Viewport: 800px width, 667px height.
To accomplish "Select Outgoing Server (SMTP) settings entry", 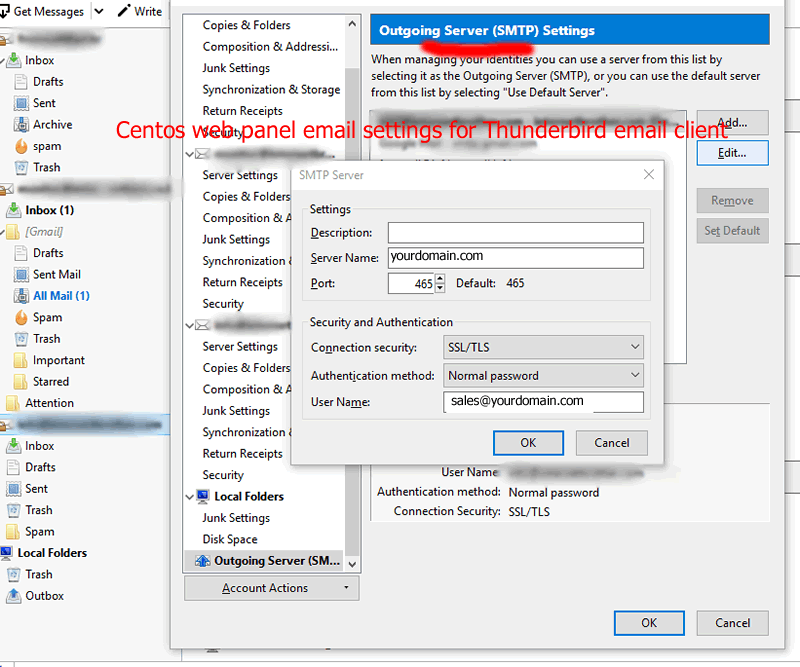I will point(270,560).
